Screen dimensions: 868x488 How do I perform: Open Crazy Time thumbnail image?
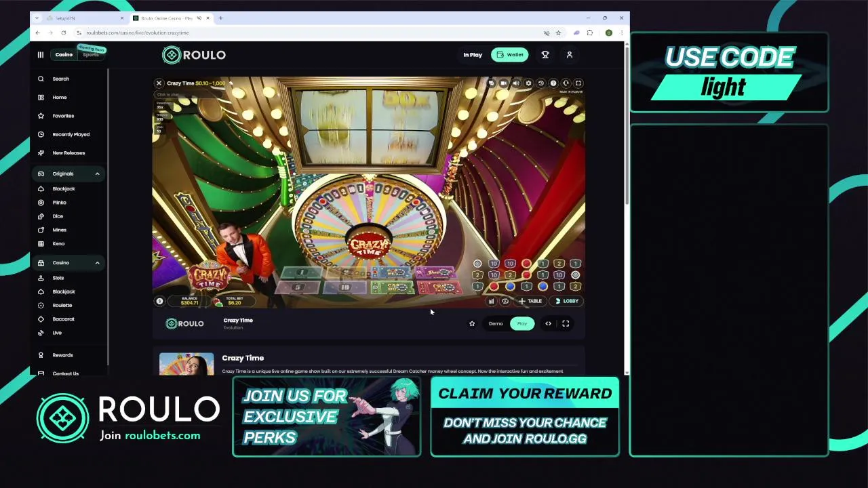click(x=186, y=364)
